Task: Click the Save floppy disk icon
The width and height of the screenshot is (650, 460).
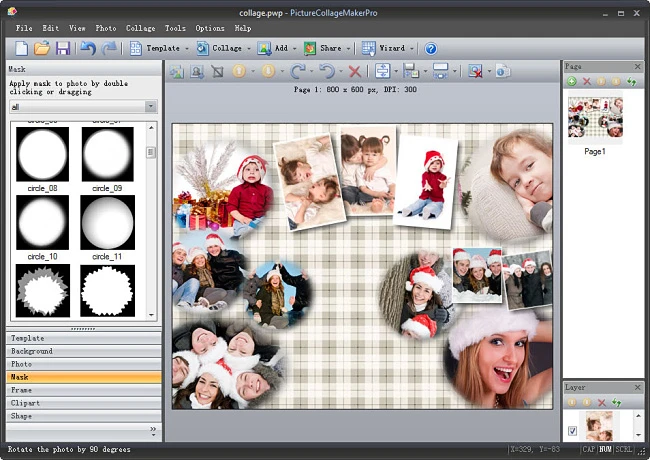Action: coord(63,48)
